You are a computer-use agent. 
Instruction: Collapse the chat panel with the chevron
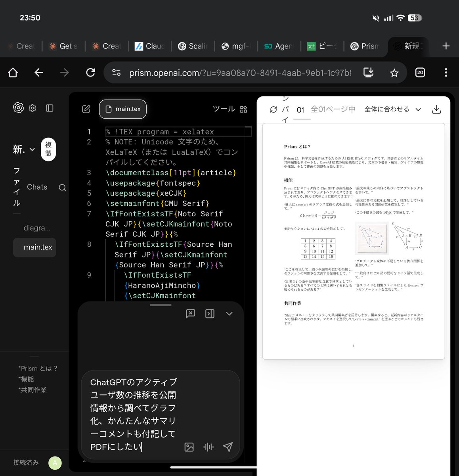coord(229,313)
